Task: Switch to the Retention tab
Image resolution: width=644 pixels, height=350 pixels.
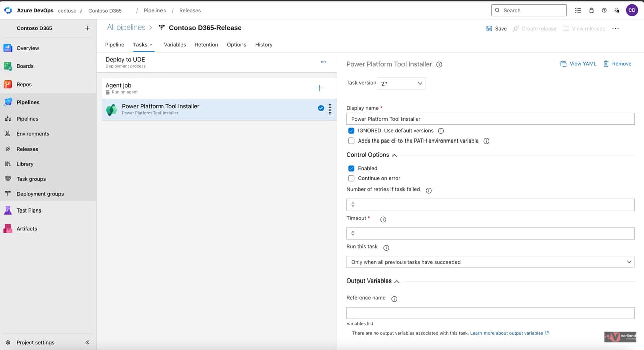Action: pos(206,45)
